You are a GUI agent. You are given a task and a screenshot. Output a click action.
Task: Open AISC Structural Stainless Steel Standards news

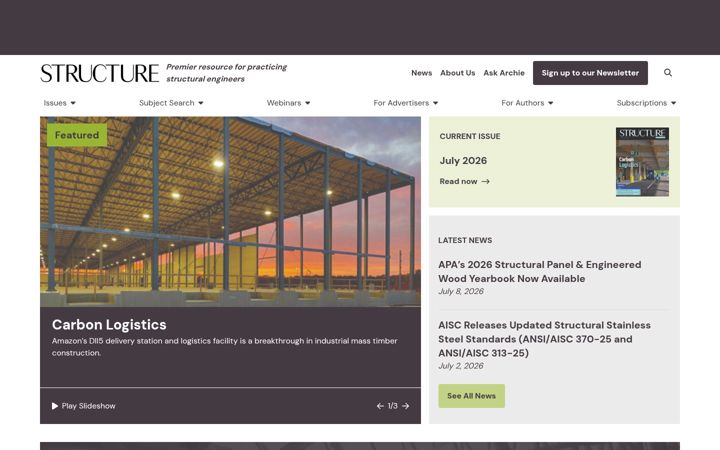click(544, 339)
